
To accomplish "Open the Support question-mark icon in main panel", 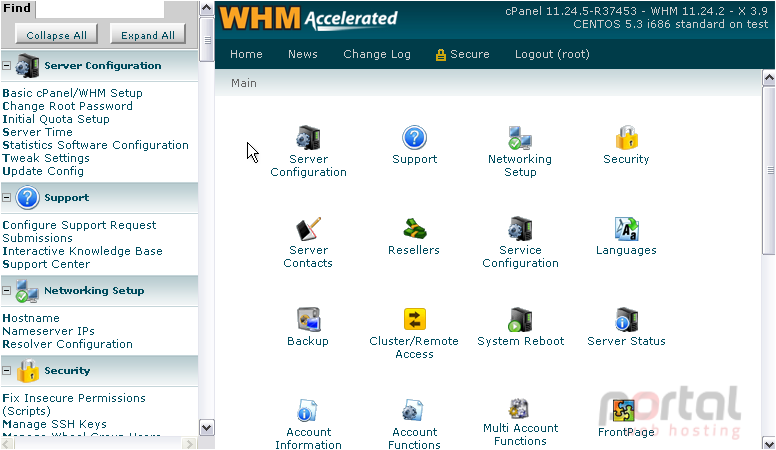I will pyautogui.click(x=414, y=138).
